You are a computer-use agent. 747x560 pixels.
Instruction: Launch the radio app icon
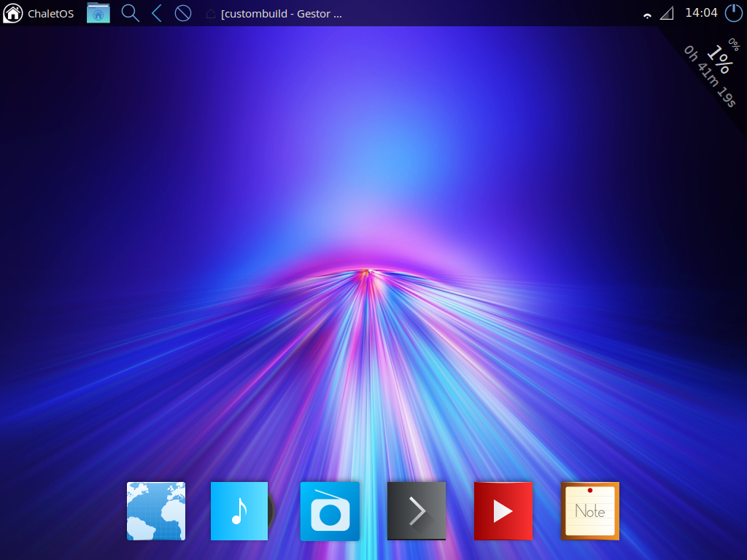pyautogui.click(x=330, y=511)
